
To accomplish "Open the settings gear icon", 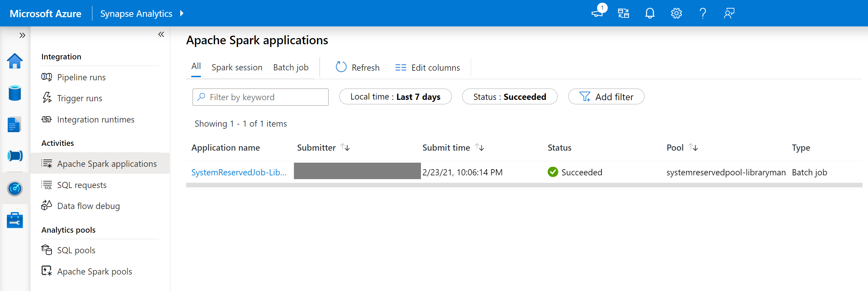I will click(676, 13).
